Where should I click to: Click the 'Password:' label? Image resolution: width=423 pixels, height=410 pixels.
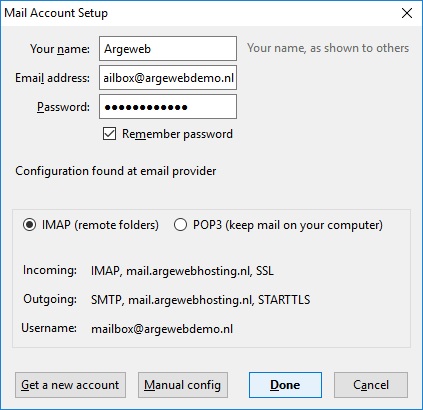point(63,107)
